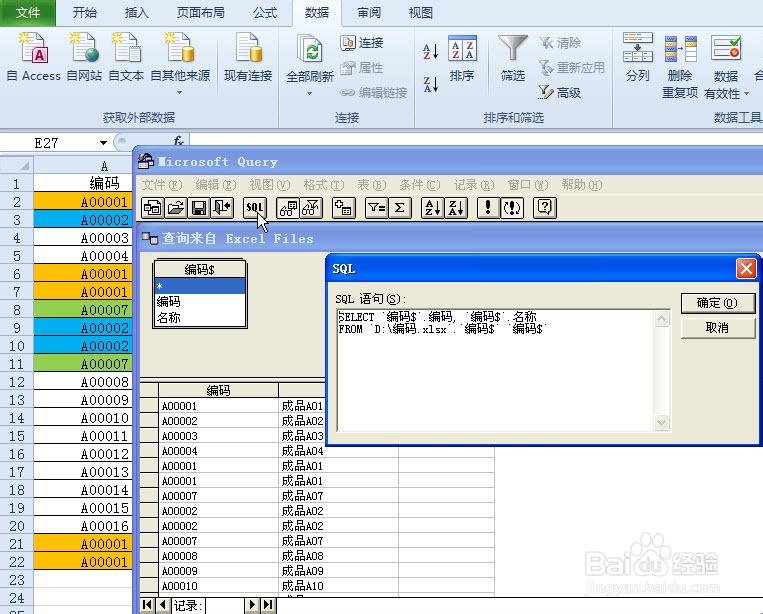This screenshot has height=614, width=763.
Task: Click the Text to Columns (分列) icon
Action: (x=637, y=57)
